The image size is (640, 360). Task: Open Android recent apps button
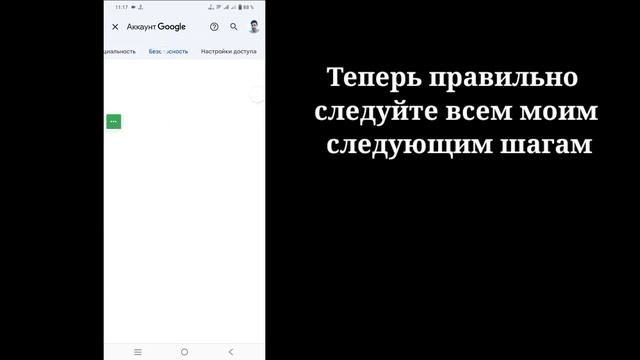(x=138, y=352)
